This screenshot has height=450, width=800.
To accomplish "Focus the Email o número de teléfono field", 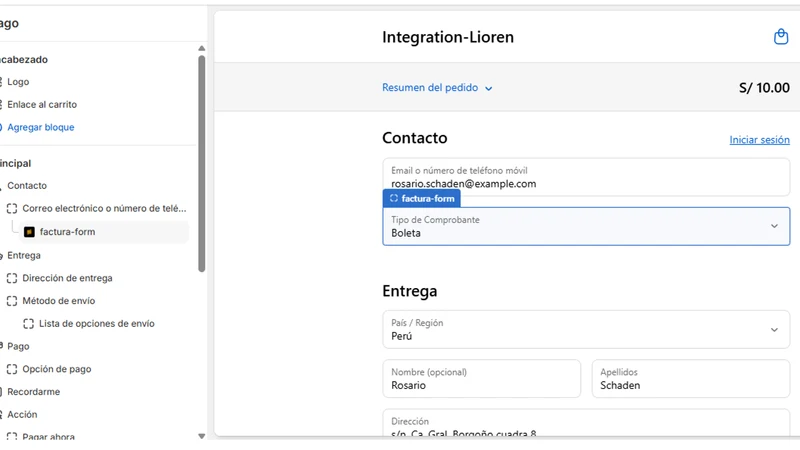I will [x=586, y=177].
